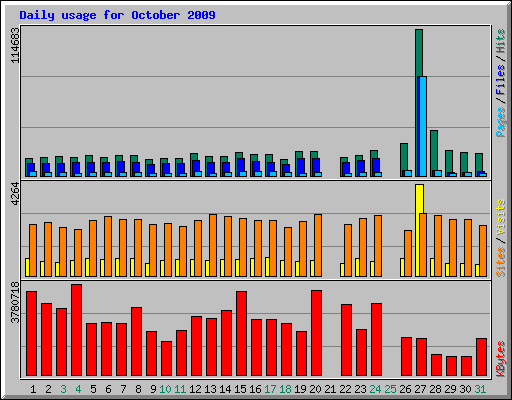512x400 pixels.
Task: Click the cyan "Pages" legend label
Action: [x=501, y=122]
